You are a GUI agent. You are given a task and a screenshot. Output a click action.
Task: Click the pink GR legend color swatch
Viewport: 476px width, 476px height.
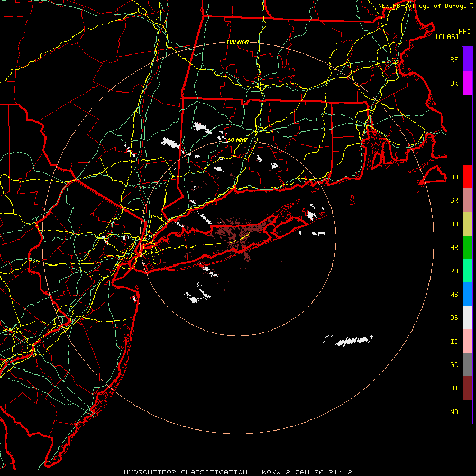click(x=467, y=200)
